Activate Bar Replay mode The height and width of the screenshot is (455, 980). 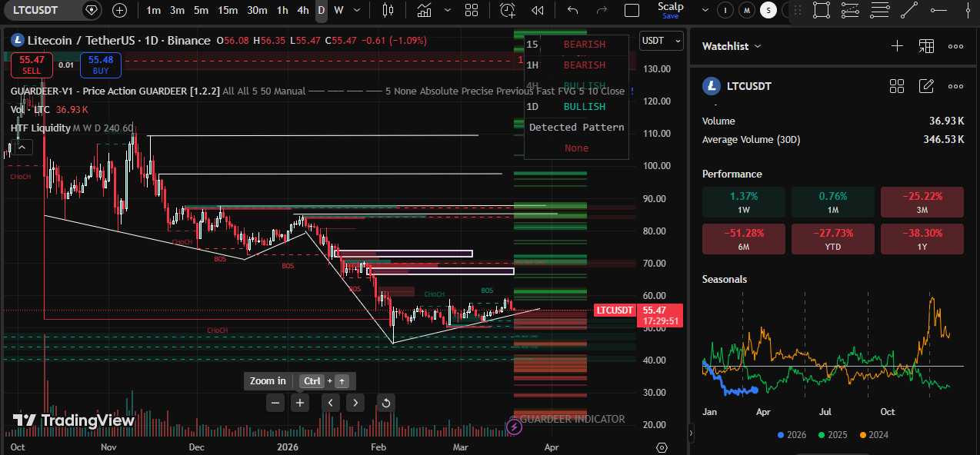coord(537,10)
